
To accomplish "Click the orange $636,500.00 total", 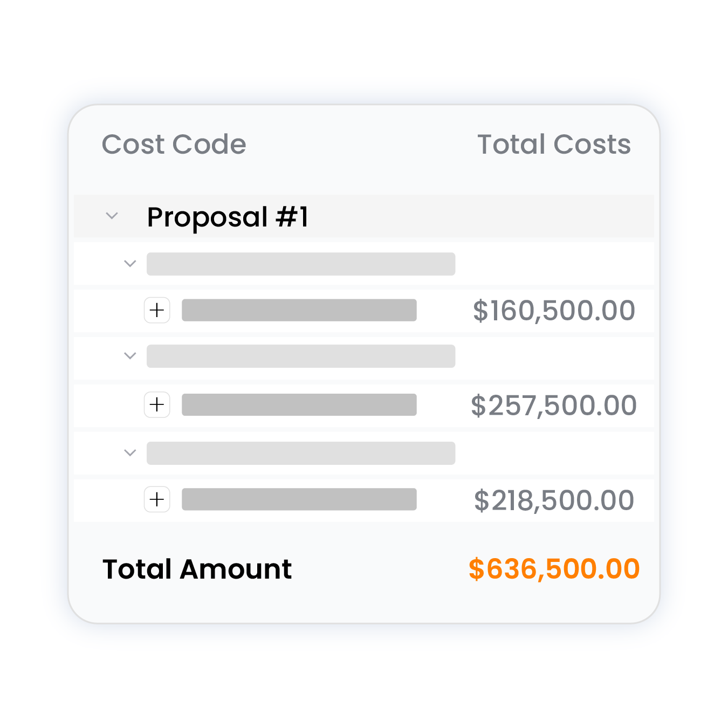I will pyautogui.click(x=554, y=569).
